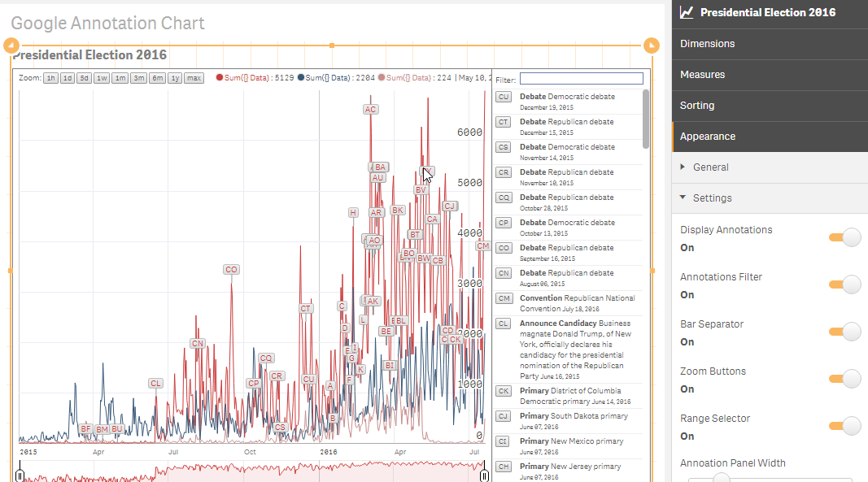This screenshot has height=482, width=868.
Task: Click the BK annotation marker on chart
Action: (398, 211)
